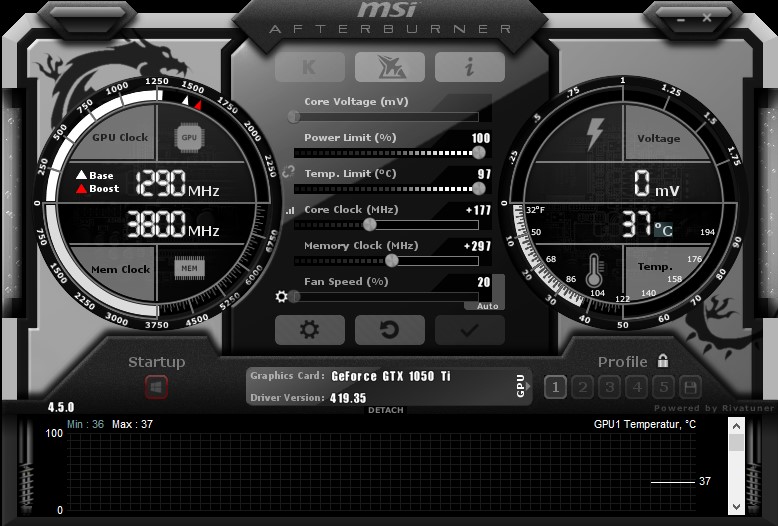Click the 1290 MHz GPU clock readout

point(177,183)
